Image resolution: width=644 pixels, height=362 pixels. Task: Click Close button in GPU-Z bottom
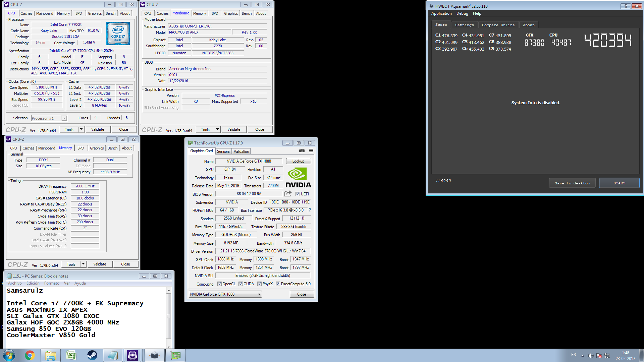(302, 294)
